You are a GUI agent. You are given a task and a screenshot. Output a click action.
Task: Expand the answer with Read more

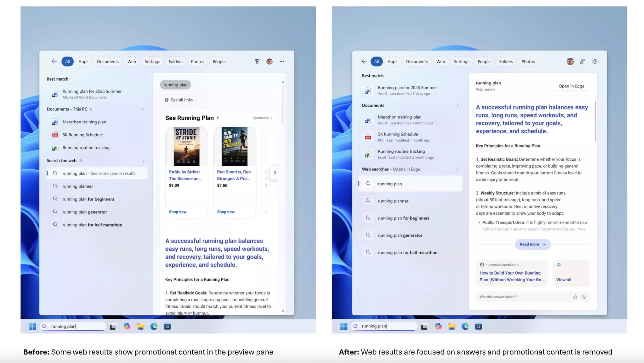click(532, 244)
